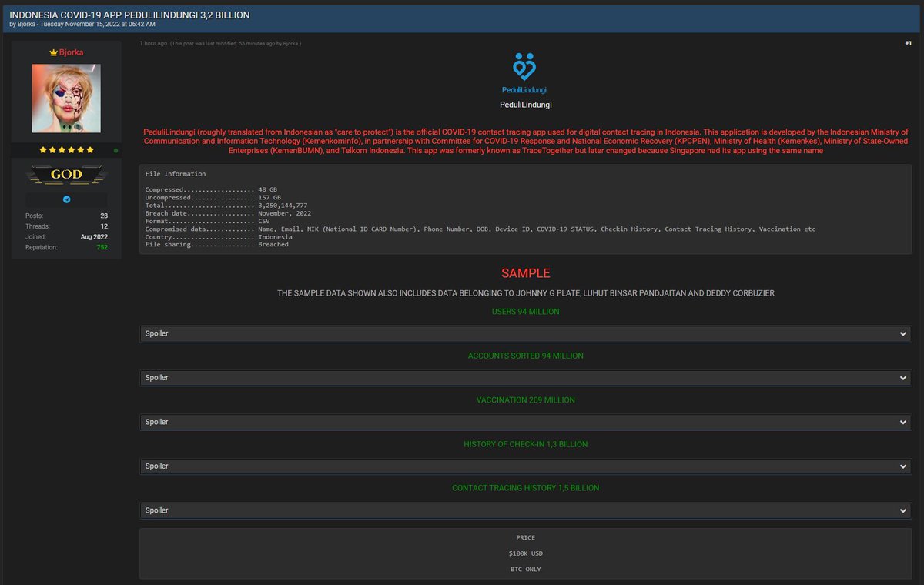The height and width of the screenshot is (585, 924).
Task: Click the File sharing Breached line
Action: point(216,245)
